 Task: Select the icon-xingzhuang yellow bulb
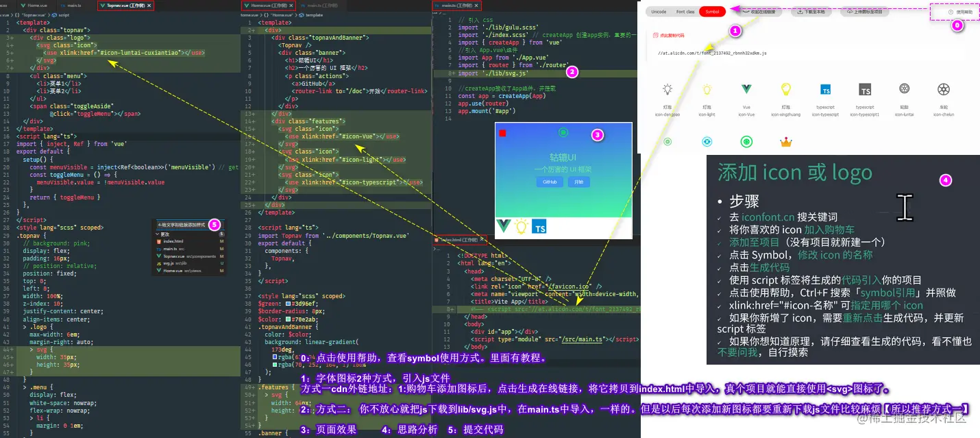coord(786,89)
